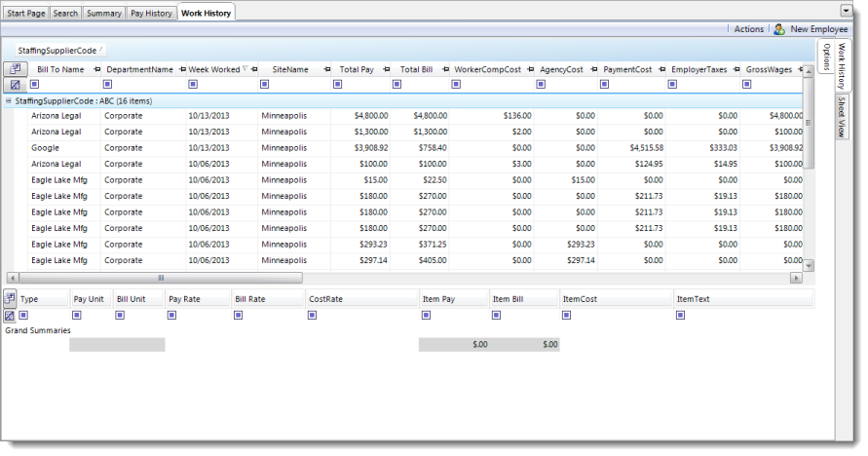Open the lower grid field chooser icon

[10, 299]
